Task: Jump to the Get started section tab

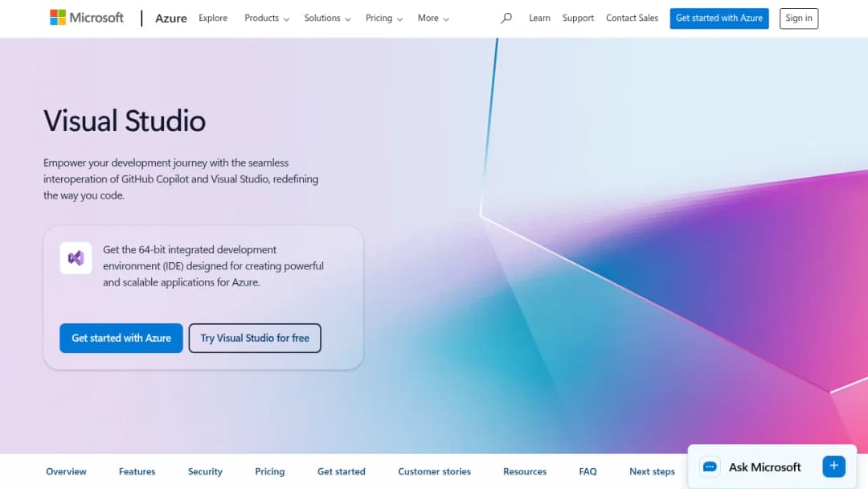Action: click(x=341, y=471)
